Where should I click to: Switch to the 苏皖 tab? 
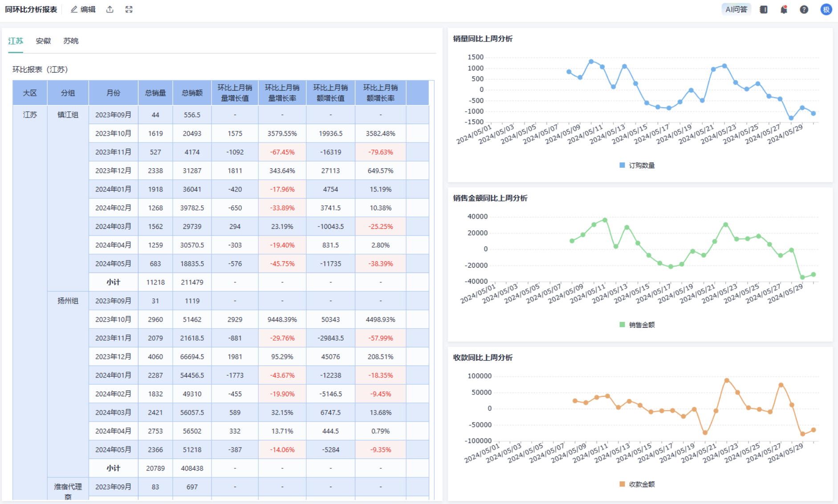pos(71,41)
